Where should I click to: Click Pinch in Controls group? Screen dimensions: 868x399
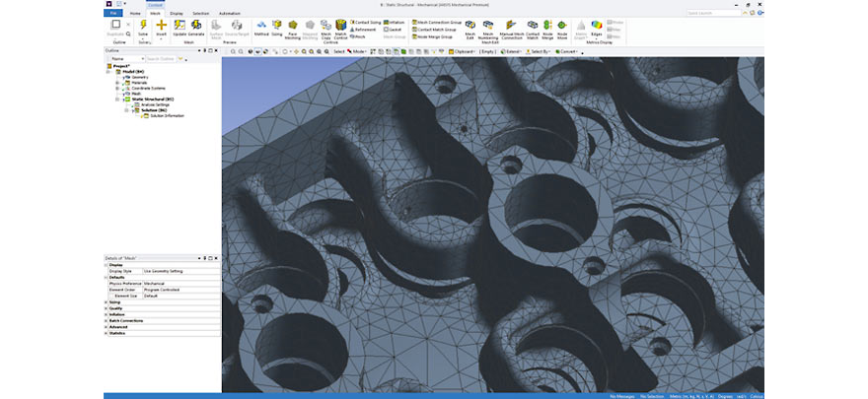[358, 36]
